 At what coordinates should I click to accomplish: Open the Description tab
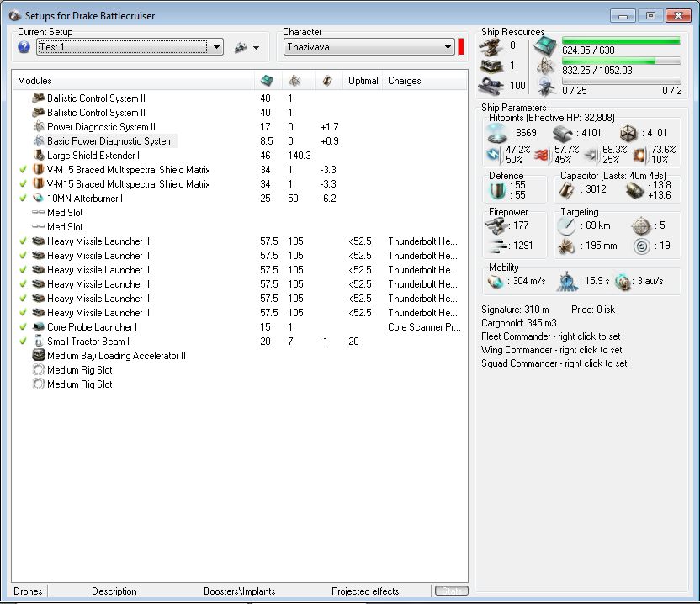pyautogui.click(x=114, y=591)
